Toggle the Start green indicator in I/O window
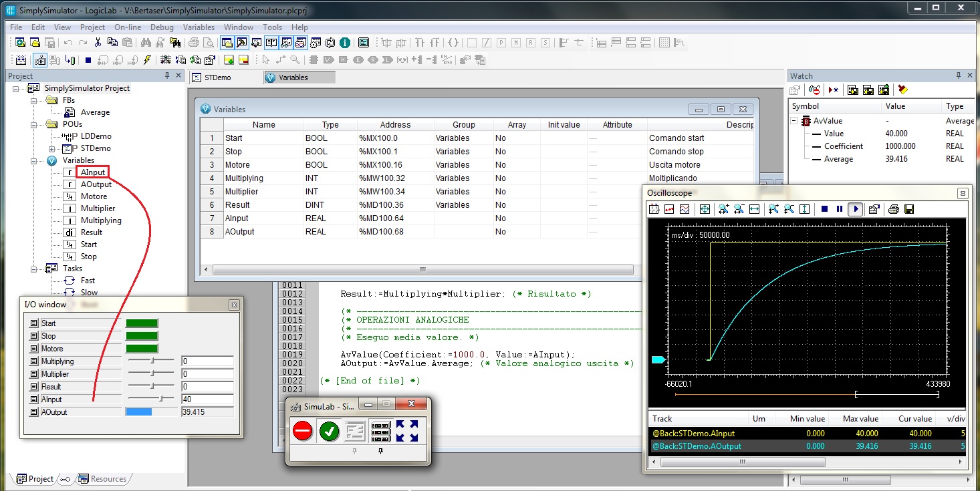980x491 pixels. (142, 323)
